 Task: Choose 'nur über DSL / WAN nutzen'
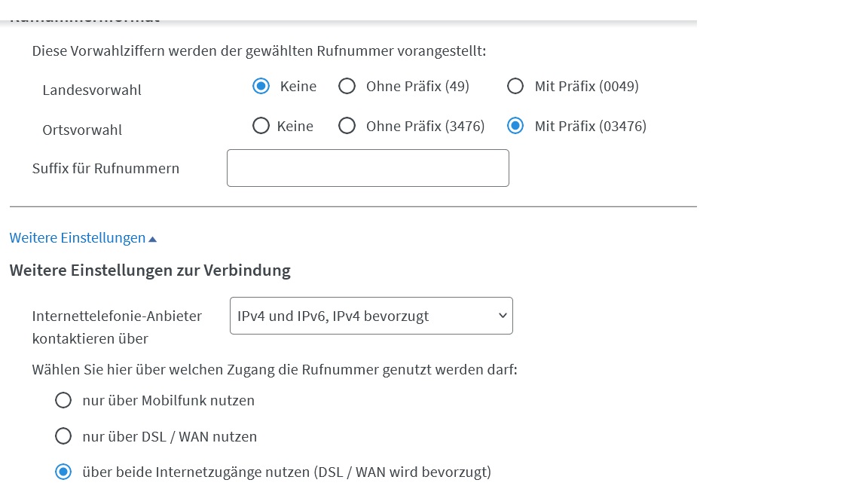[63, 436]
